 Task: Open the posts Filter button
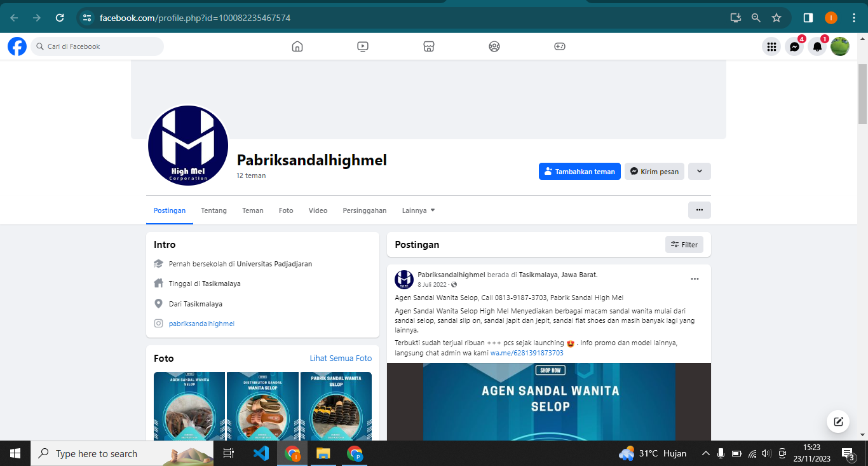pyautogui.click(x=684, y=245)
